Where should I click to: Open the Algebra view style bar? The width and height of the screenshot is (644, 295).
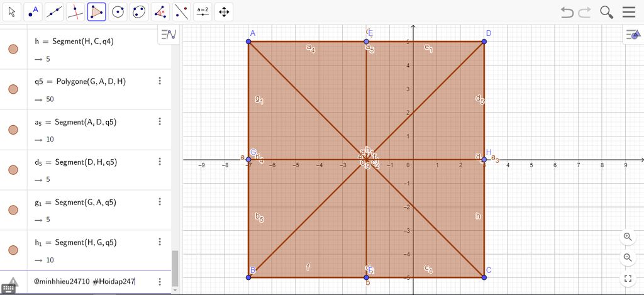169,35
